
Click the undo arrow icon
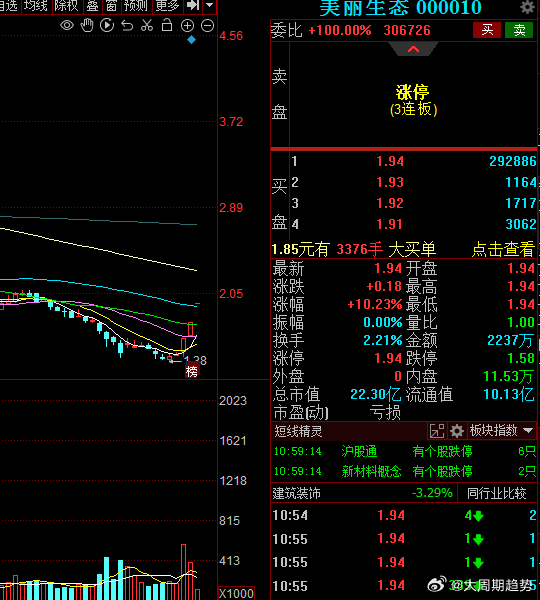[127, 26]
